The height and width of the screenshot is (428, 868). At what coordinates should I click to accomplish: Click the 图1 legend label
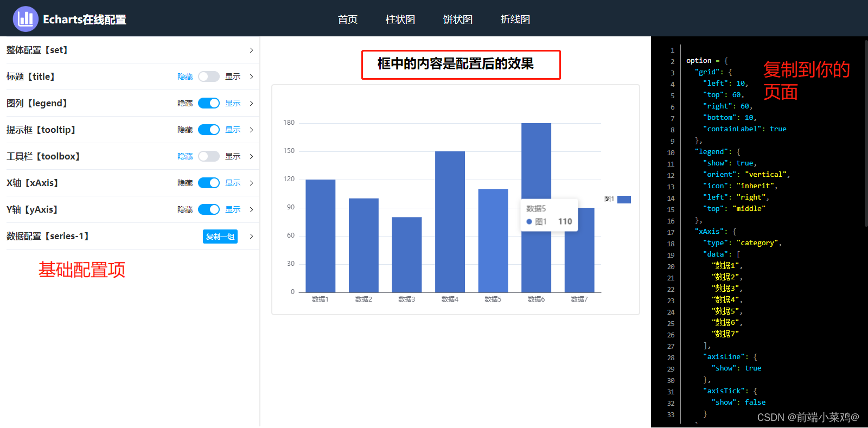pyautogui.click(x=609, y=199)
